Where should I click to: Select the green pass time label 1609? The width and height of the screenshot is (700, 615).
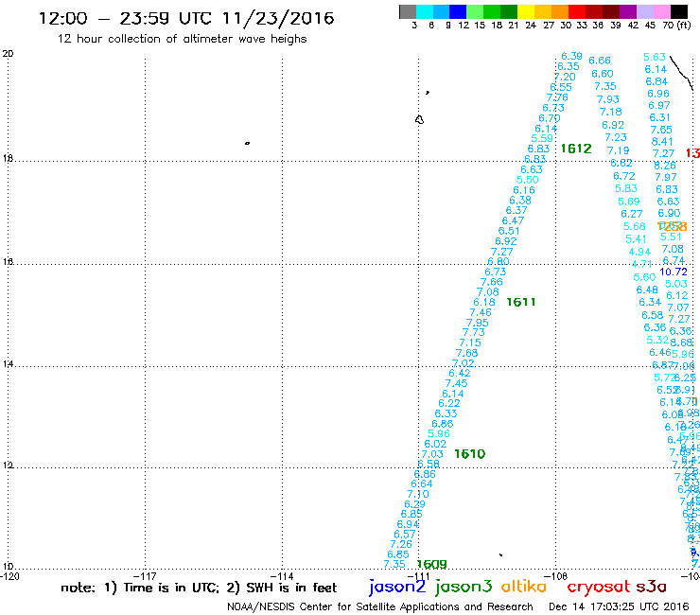coord(431,565)
